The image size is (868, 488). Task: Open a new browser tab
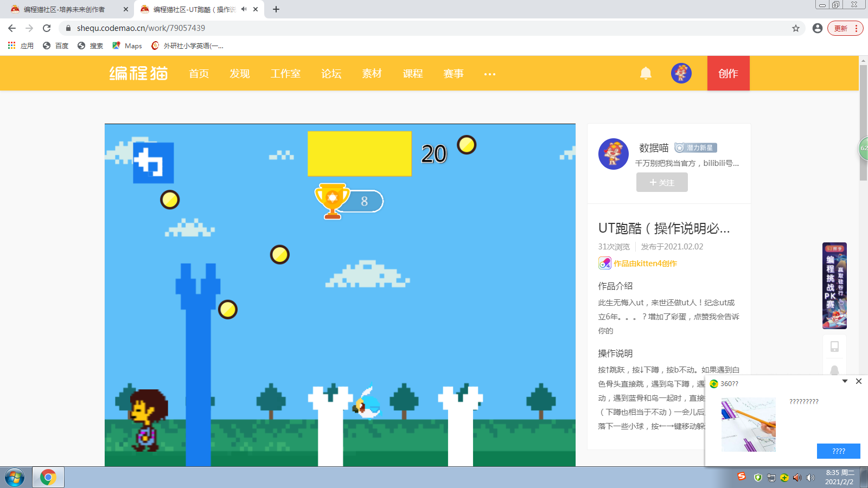tap(276, 9)
